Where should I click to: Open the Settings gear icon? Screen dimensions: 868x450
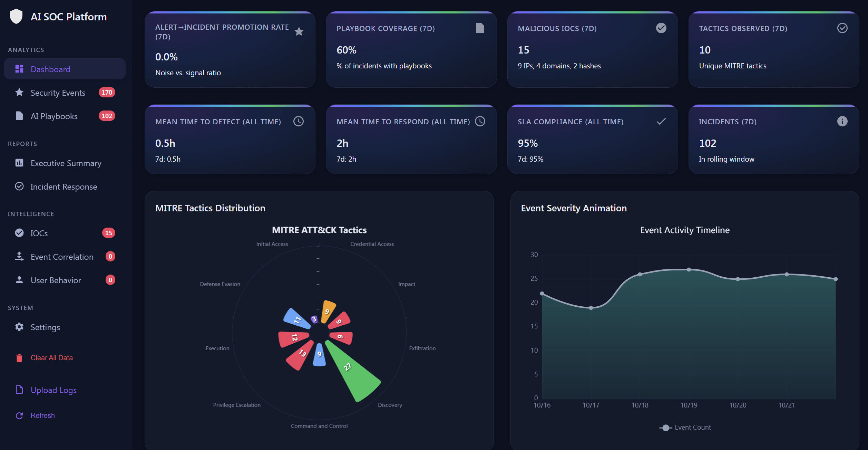click(x=19, y=327)
